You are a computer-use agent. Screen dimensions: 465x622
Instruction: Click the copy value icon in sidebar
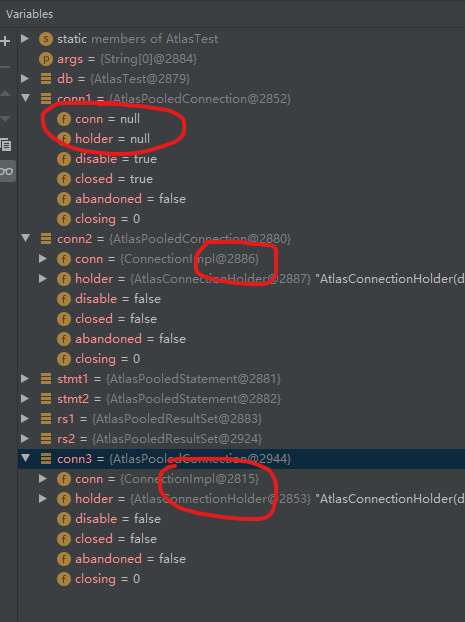tap(6, 145)
